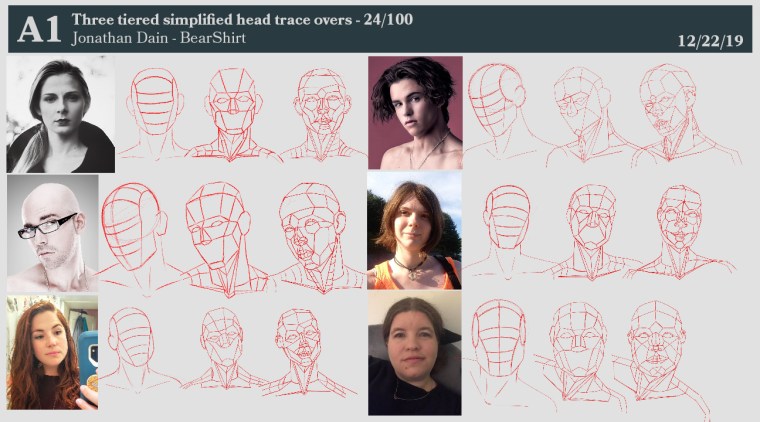Image resolution: width=760 pixels, height=422 pixels.
Task: Open the selfie photo of the red-haired woman
Action: pos(52,352)
